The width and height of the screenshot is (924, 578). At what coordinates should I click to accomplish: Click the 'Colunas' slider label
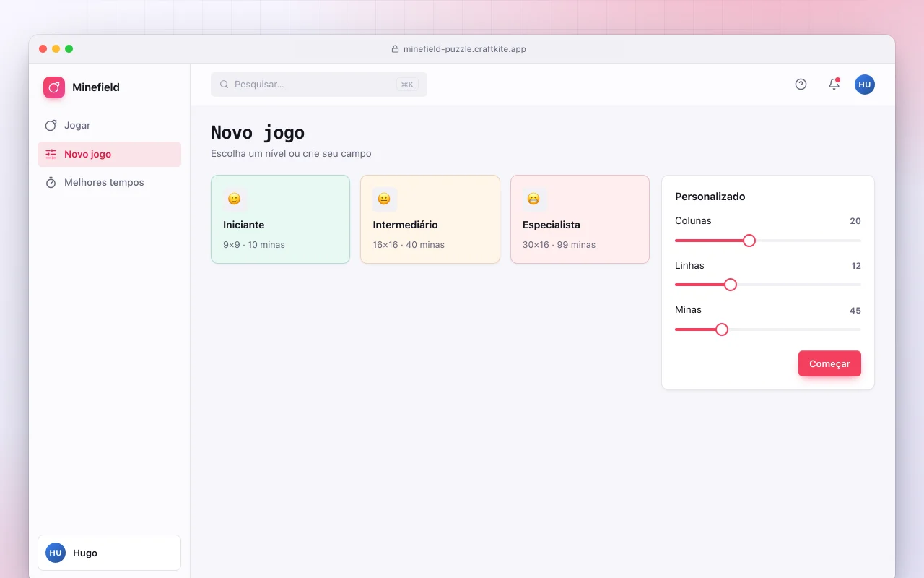click(x=693, y=221)
